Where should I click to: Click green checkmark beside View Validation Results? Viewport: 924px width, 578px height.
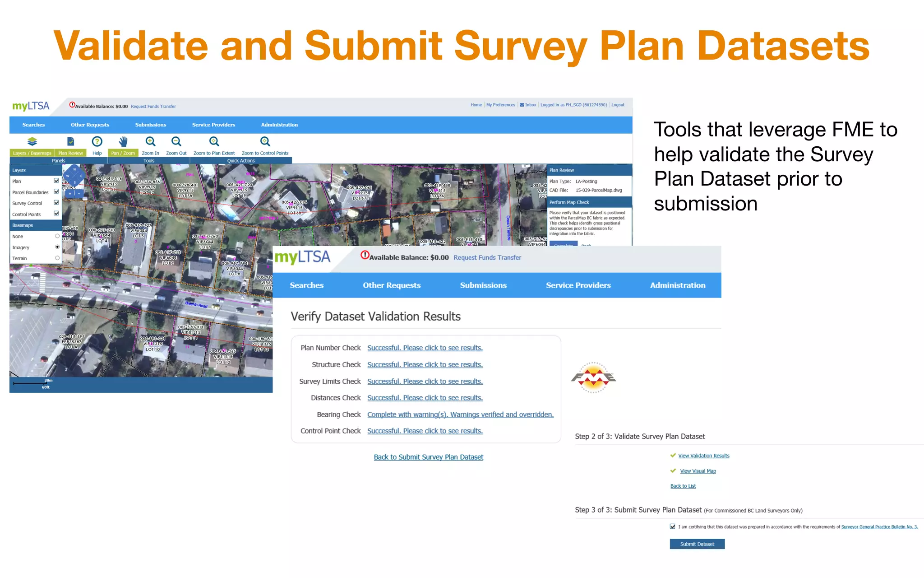(x=673, y=455)
